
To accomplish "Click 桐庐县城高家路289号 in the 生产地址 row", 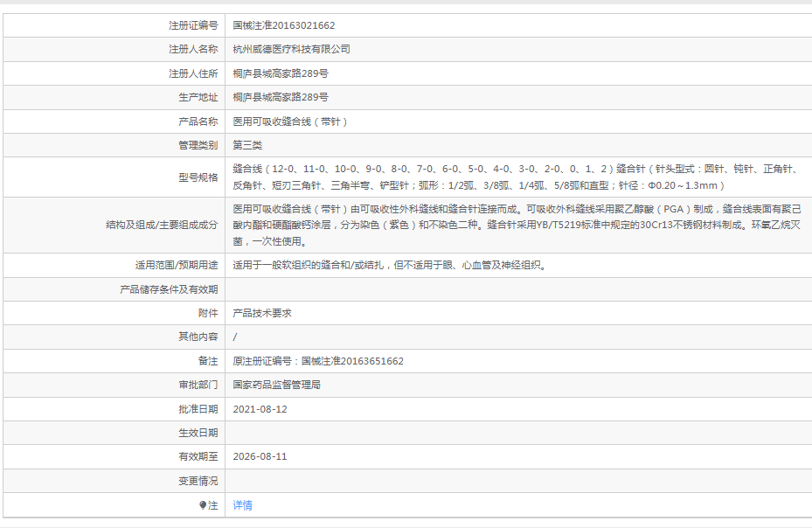I will pos(281,97).
